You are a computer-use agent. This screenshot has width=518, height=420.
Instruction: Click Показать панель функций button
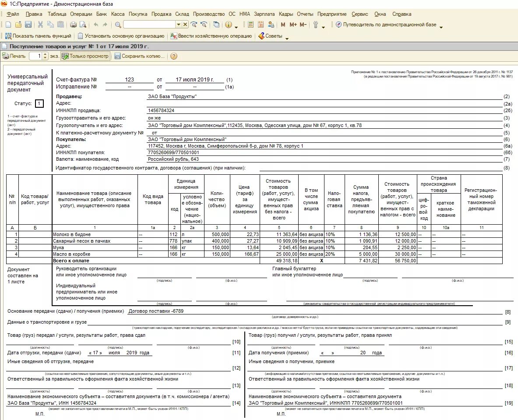point(39,36)
